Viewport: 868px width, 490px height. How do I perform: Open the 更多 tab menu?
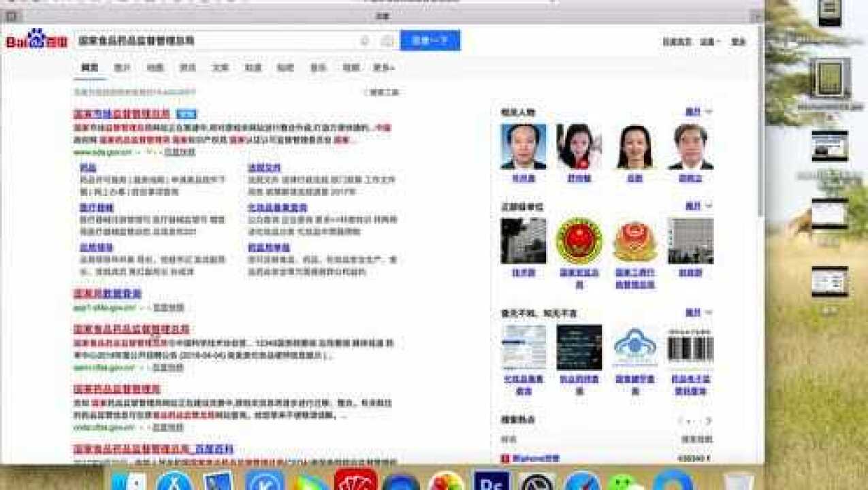[384, 67]
